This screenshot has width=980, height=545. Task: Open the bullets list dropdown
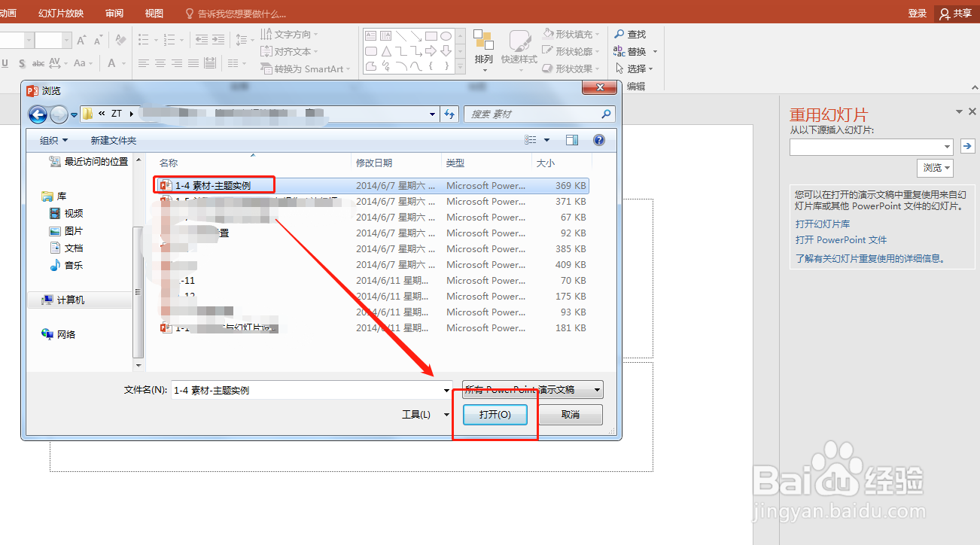click(x=155, y=40)
